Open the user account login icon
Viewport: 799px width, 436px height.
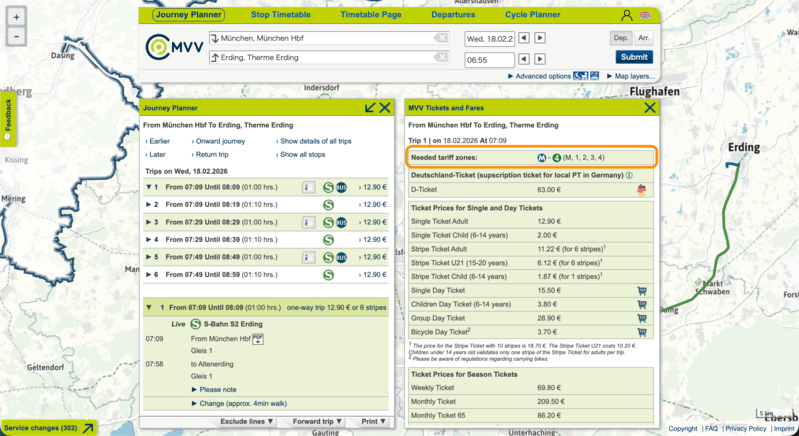(x=626, y=16)
